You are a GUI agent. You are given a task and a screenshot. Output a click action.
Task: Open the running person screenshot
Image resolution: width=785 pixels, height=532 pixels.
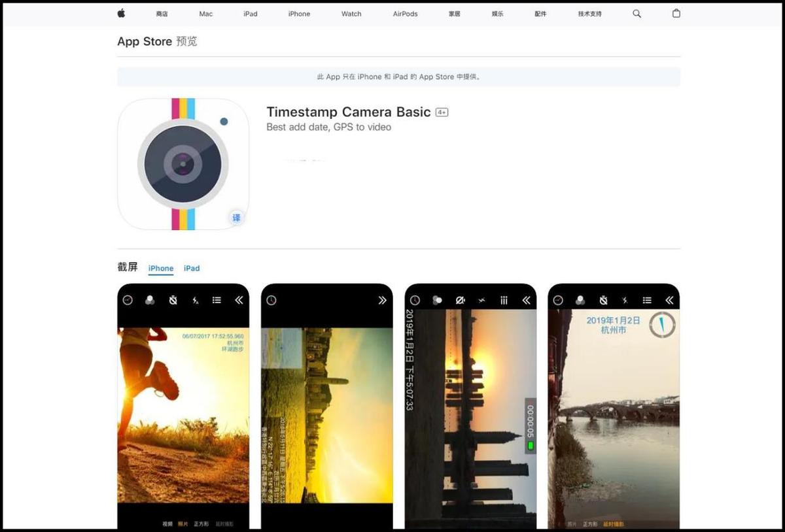point(183,405)
